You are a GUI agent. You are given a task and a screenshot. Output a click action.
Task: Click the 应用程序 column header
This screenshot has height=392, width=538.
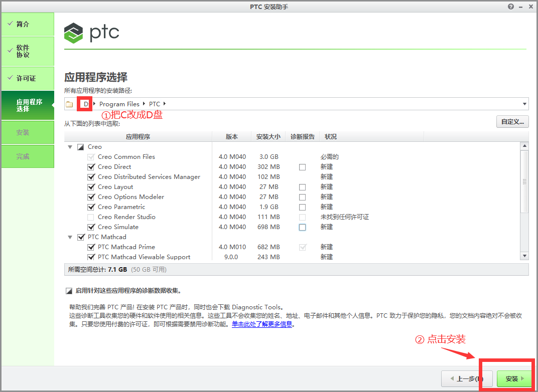[138, 137]
